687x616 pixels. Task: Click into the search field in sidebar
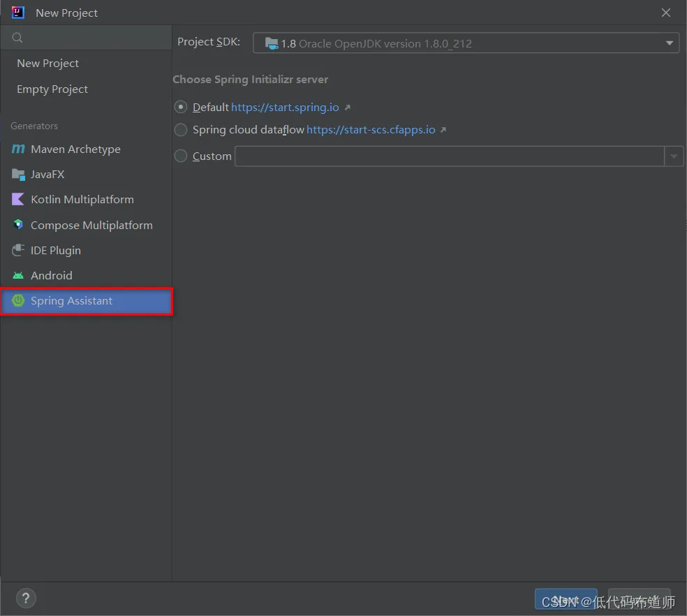(x=87, y=38)
